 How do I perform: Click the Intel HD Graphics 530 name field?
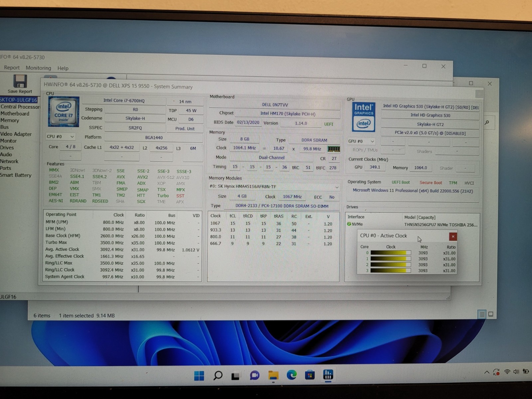coord(430,115)
